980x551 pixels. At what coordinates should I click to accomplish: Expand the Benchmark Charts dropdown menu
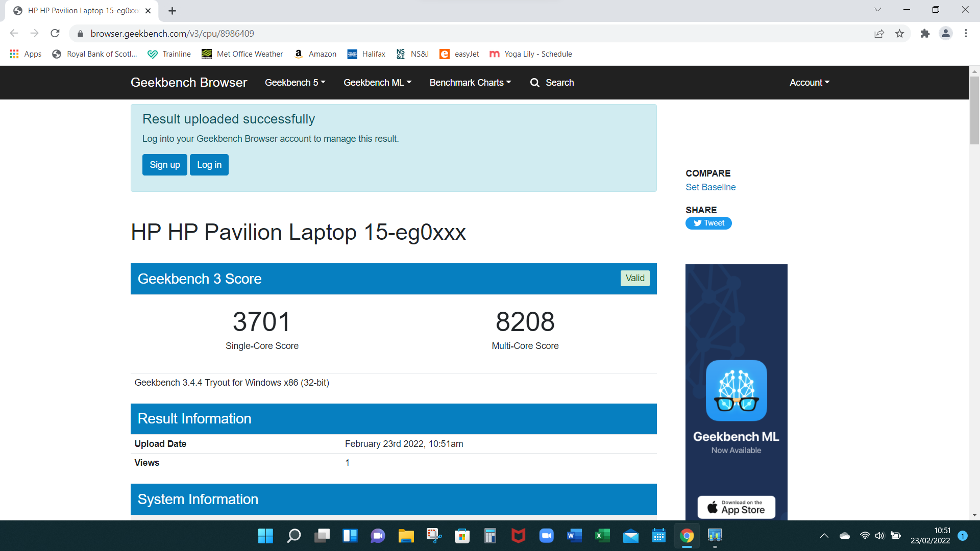(x=470, y=83)
